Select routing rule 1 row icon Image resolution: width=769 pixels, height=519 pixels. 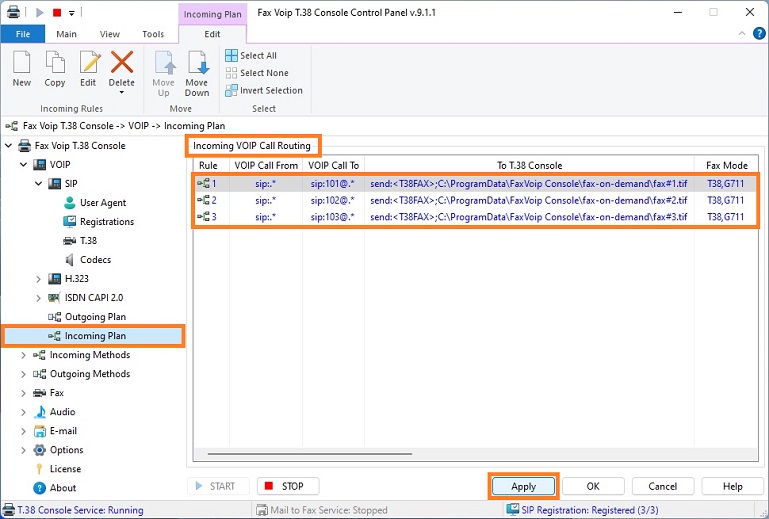203,184
